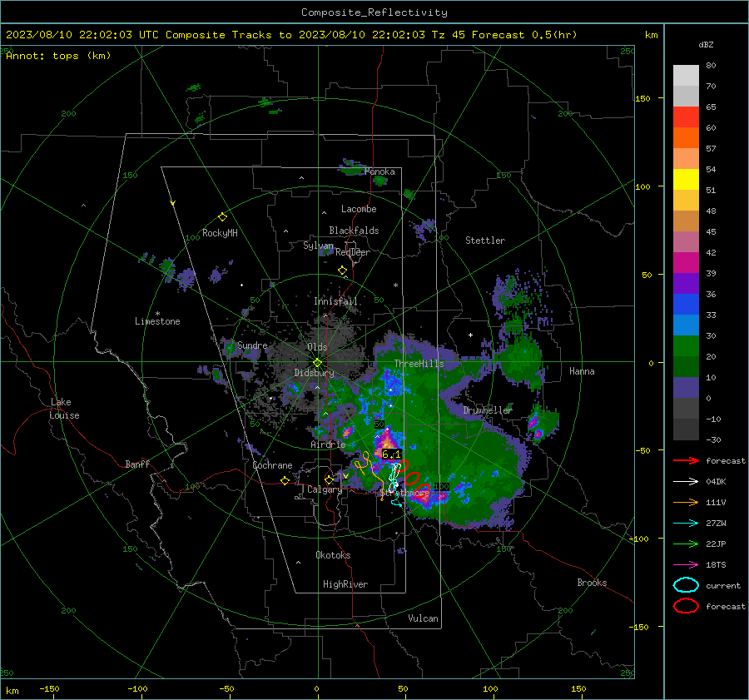Image resolution: width=749 pixels, height=700 pixels.
Task: Click the Sundre city label
Action: [x=252, y=345]
